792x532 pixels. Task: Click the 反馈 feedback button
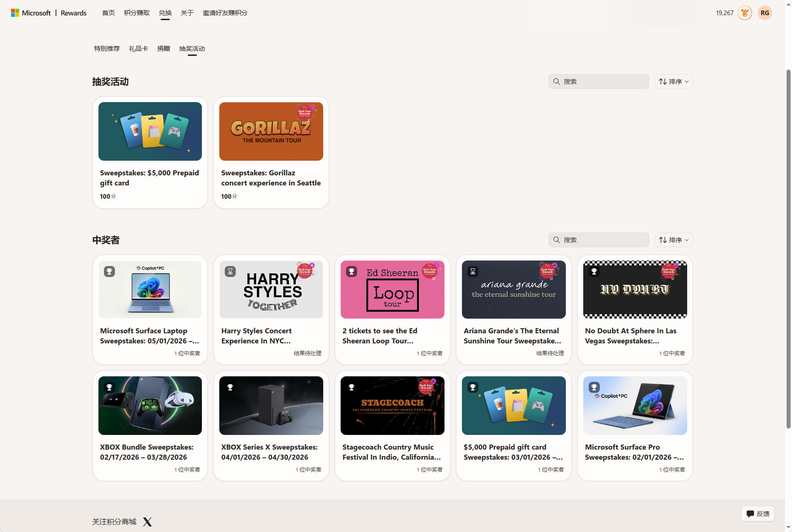tap(758, 514)
